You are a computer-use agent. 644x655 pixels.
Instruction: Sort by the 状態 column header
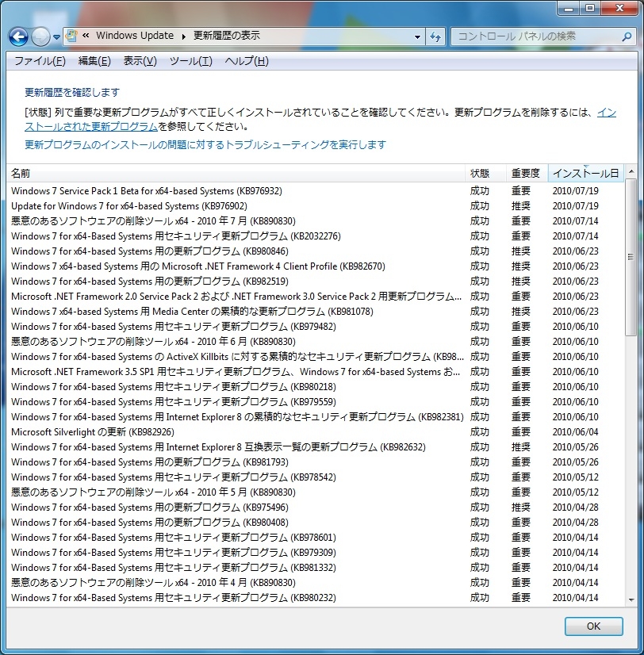click(x=486, y=174)
